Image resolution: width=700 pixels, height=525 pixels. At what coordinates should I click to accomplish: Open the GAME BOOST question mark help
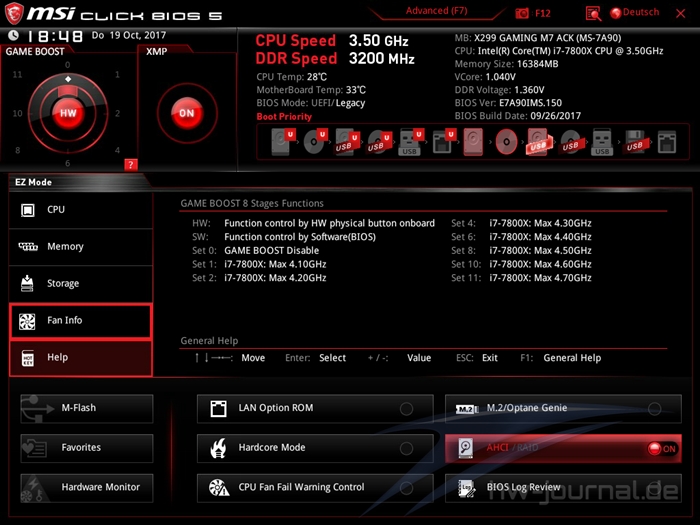pyautogui.click(x=130, y=165)
